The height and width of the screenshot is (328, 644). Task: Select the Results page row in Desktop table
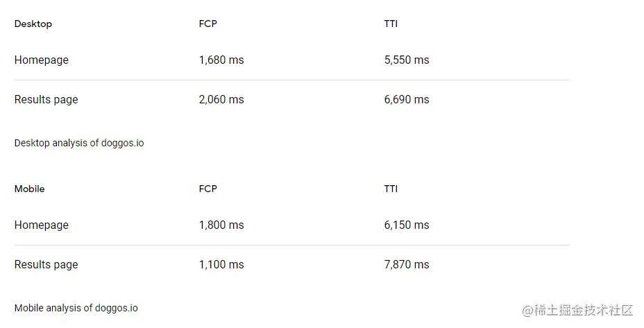(46, 100)
